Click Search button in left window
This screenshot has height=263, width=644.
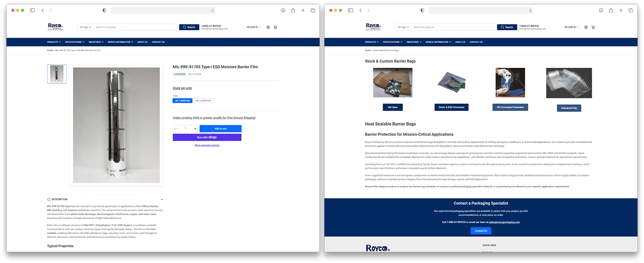click(x=189, y=27)
